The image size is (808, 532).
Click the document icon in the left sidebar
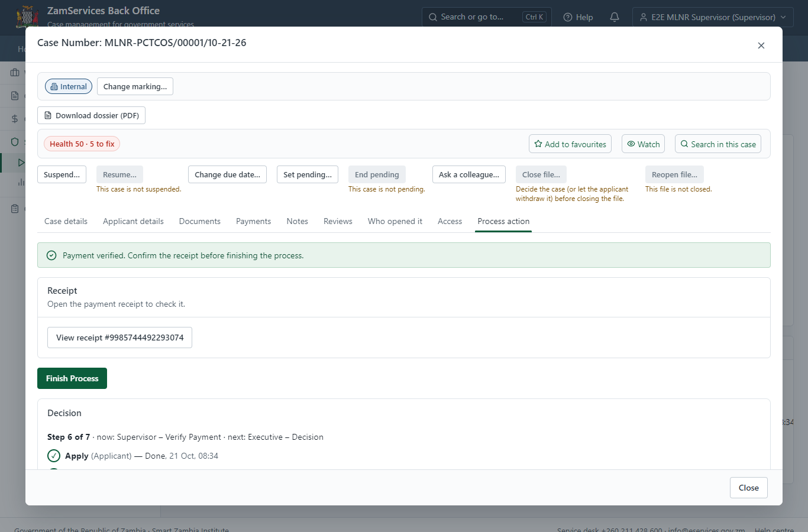15,96
